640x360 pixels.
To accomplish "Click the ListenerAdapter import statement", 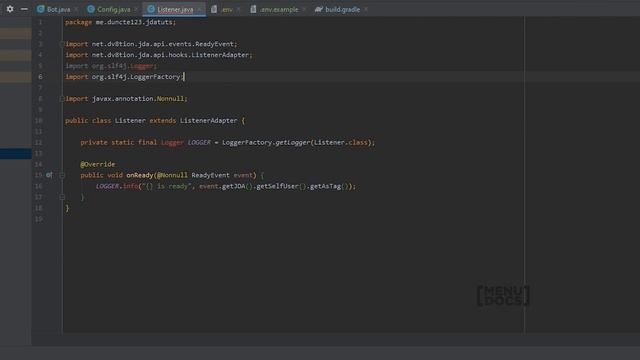I will [x=159, y=55].
